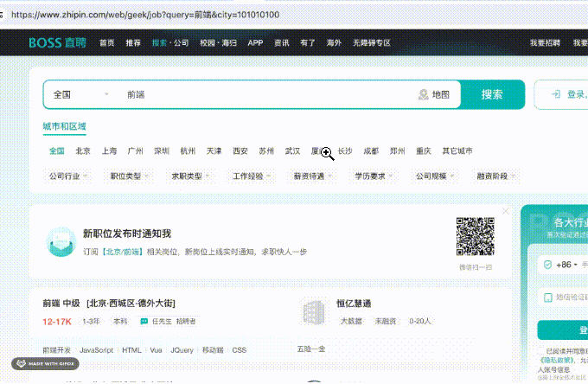Click 我要招聘 in the top navigation
The image size is (588, 384).
point(545,42)
